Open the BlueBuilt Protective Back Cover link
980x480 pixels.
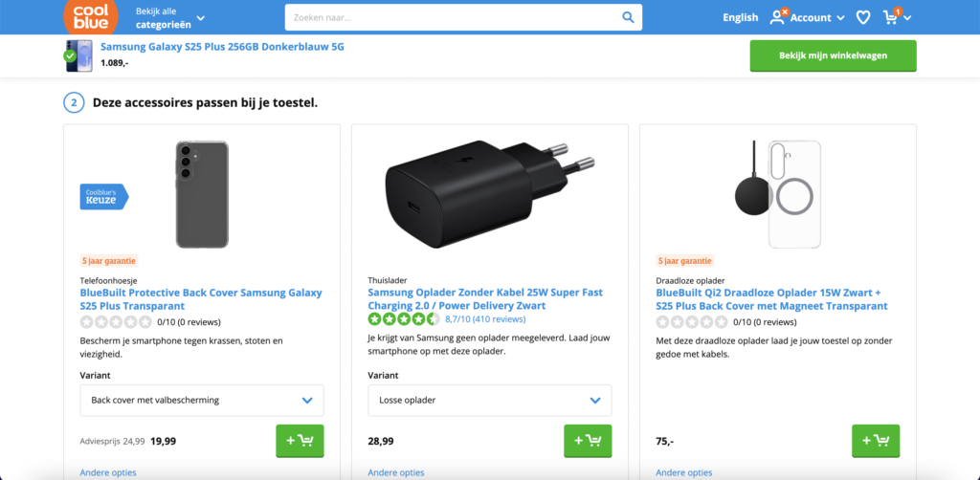(x=200, y=298)
